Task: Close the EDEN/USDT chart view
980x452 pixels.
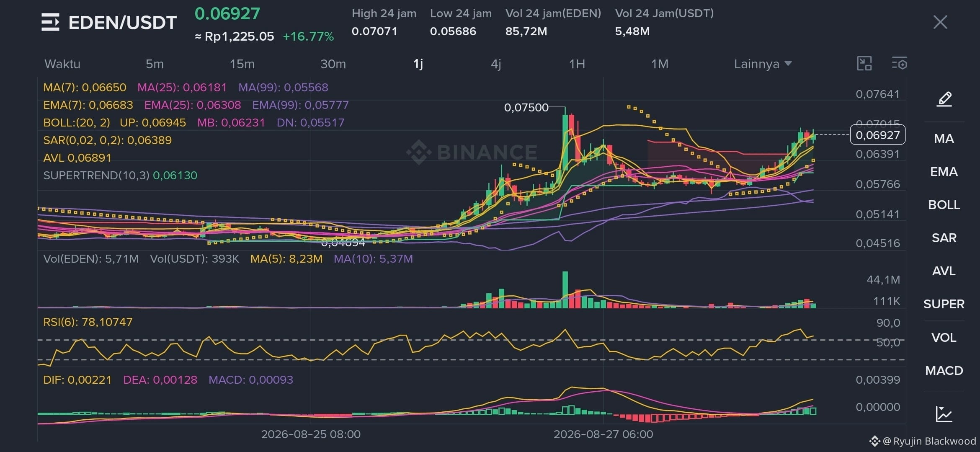Action: [940, 22]
